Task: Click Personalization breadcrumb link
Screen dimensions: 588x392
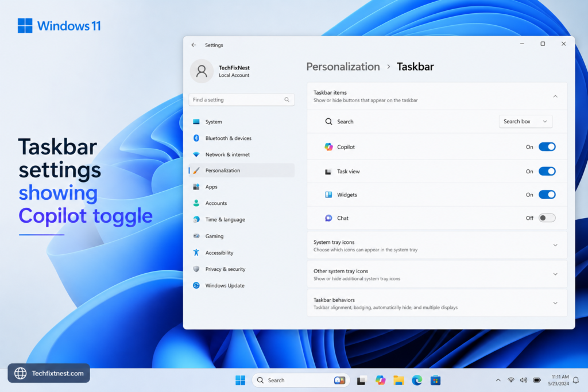Action: click(x=343, y=67)
